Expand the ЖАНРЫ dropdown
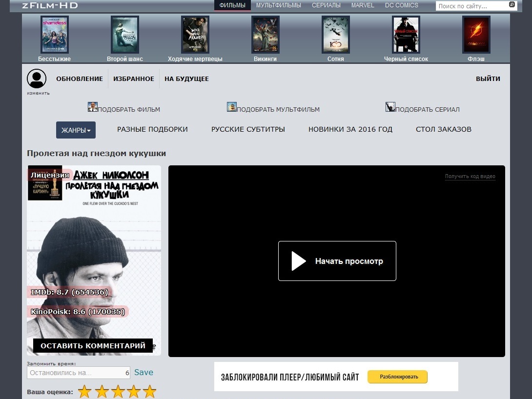This screenshot has height=399, width=532. click(x=76, y=130)
